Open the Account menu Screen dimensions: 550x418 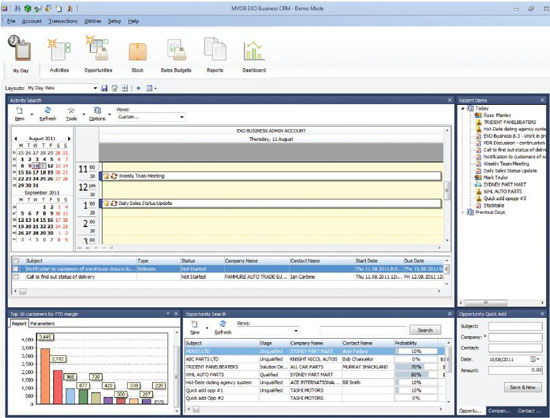pyautogui.click(x=32, y=21)
